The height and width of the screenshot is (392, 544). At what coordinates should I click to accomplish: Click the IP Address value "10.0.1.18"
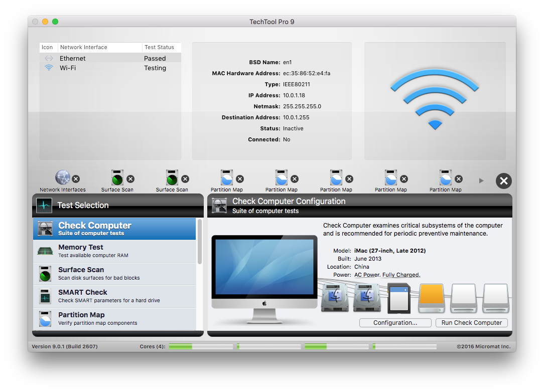294,95
